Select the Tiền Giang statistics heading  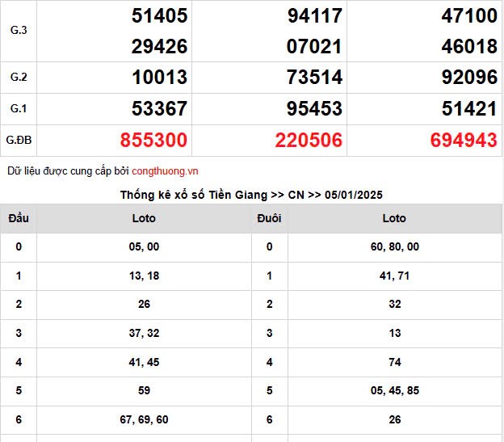pyautogui.click(x=251, y=195)
